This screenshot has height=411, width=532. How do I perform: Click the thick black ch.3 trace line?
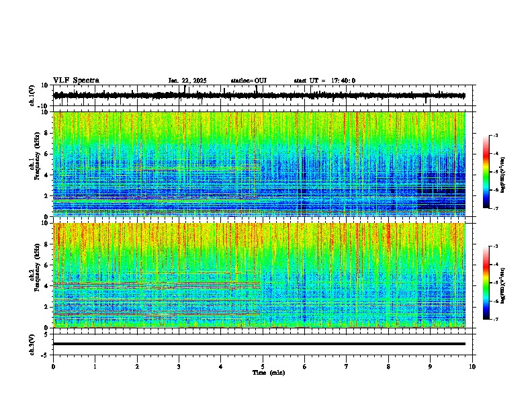259,344
